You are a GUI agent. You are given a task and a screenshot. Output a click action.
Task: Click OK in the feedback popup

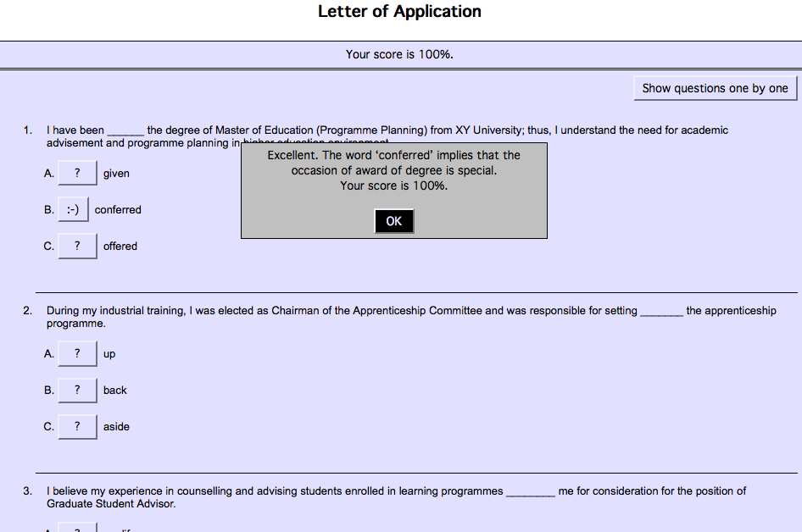pos(394,221)
